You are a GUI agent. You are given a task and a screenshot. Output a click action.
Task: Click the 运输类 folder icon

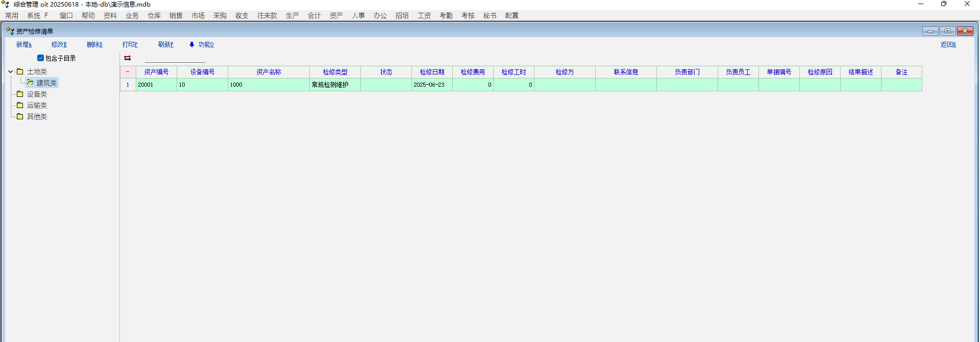tap(20, 106)
